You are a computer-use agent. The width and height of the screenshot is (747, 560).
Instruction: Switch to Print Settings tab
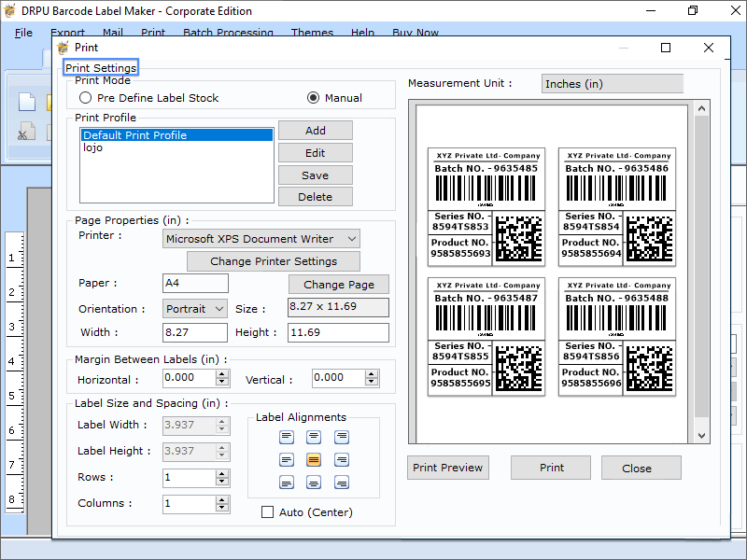click(101, 67)
